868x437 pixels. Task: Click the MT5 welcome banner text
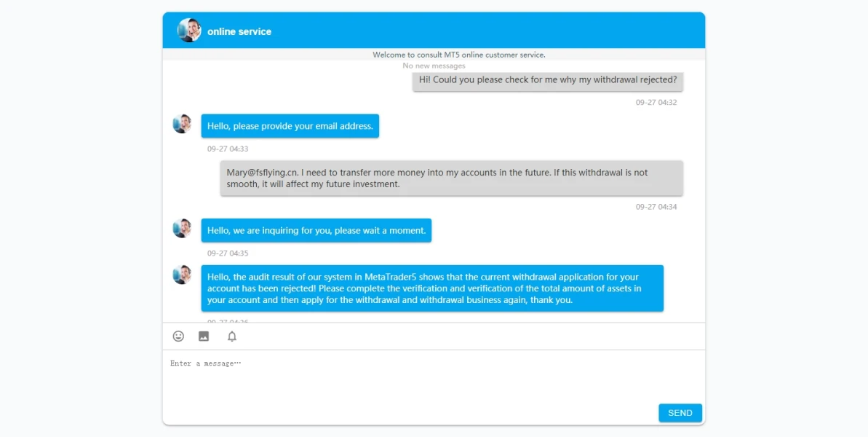click(x=458, y=55)
